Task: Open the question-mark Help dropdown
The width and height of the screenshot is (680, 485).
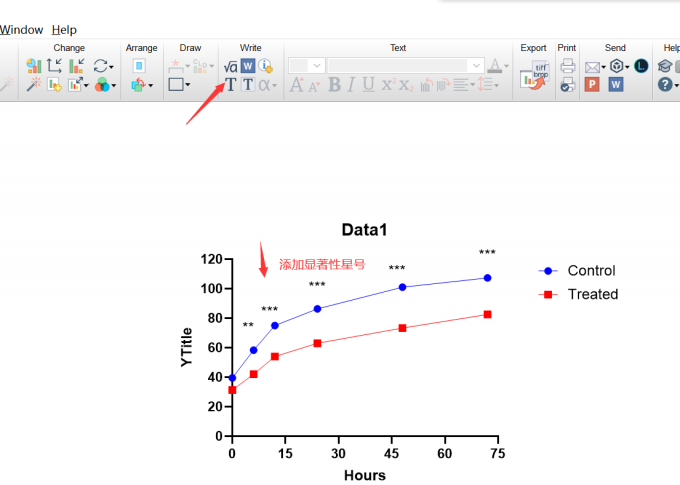Action: click(668, 85)
